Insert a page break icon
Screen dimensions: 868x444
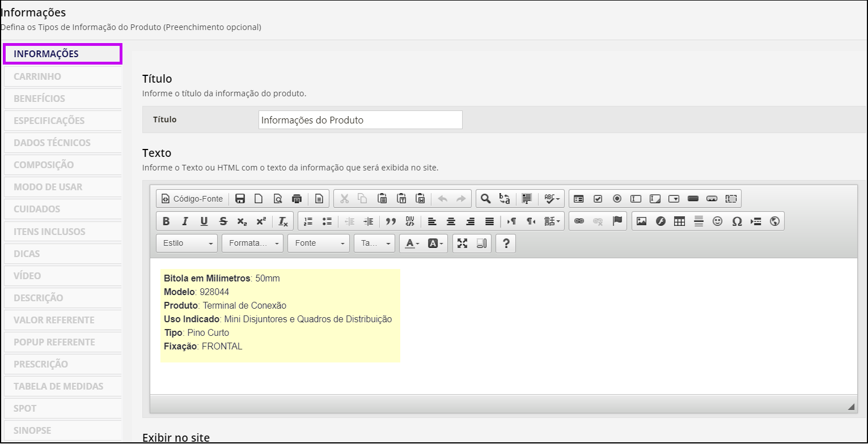[756, 221]
